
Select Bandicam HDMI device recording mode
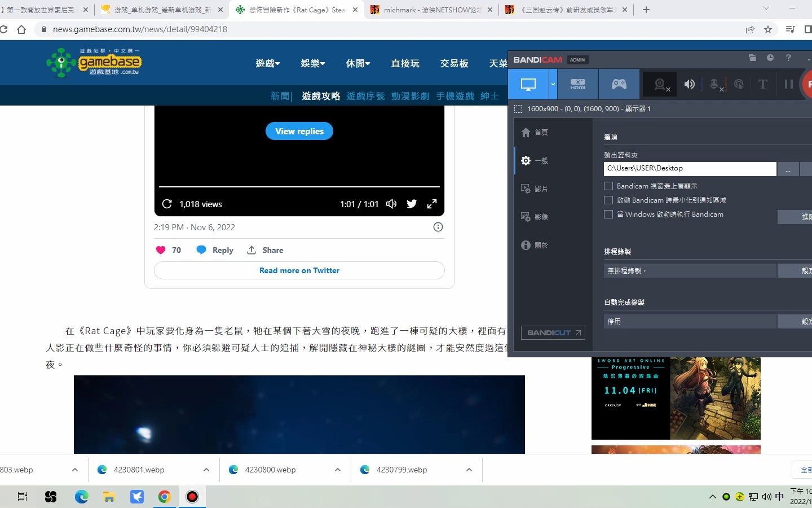(x=578, y=84)
